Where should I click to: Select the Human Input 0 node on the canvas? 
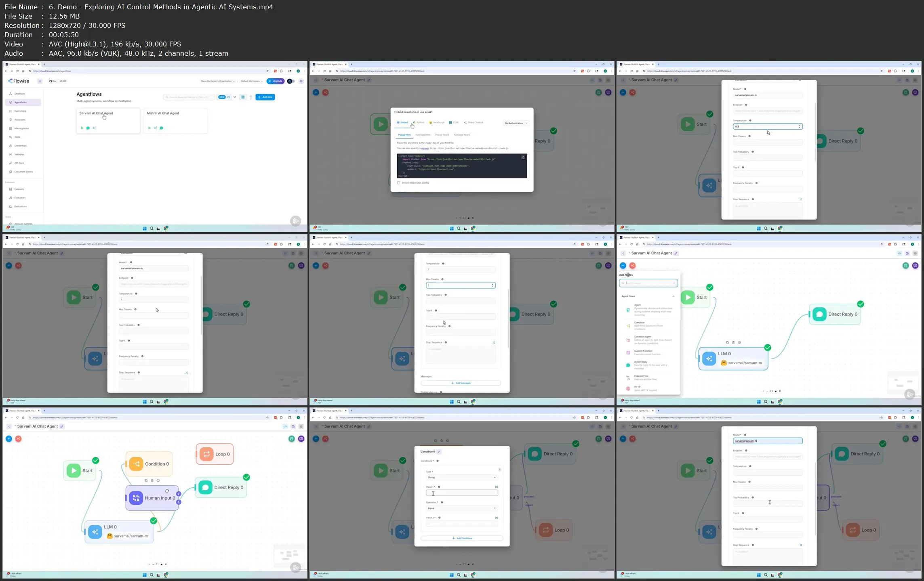(x=152, y=498)
